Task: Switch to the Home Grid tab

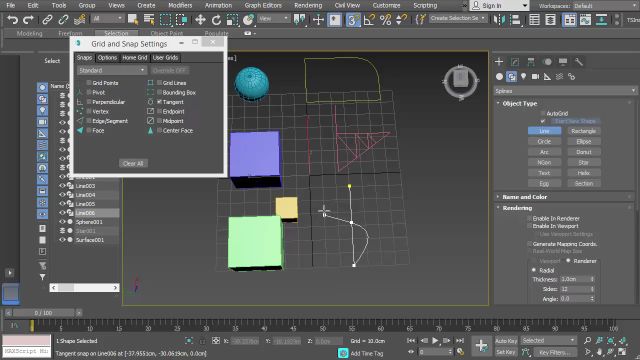Action: pyautogui.click(x=135, y=58)
